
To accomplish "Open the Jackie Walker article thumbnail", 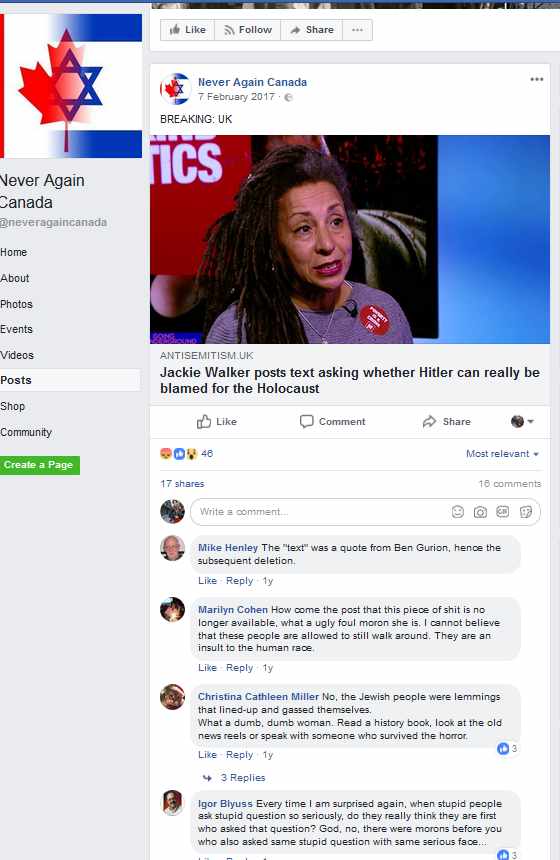I will pos(350,239).
